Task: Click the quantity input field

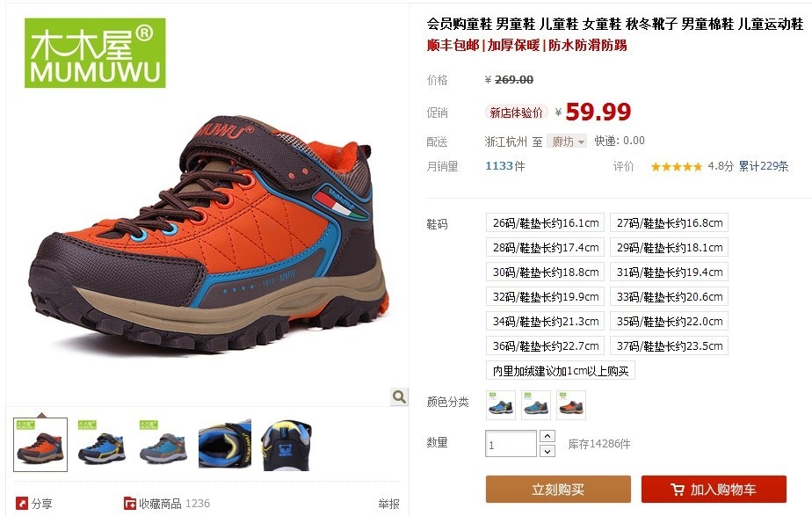Action: tap(511, 444)
